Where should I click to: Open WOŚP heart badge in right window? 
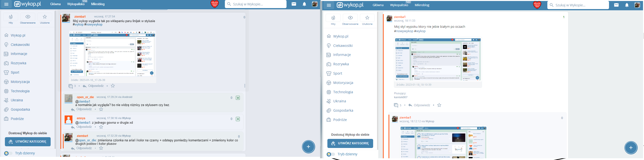[x=537, y=5]
